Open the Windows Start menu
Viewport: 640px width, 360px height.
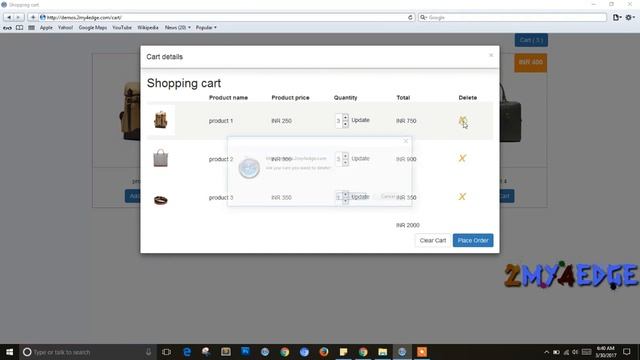[x=9, y=352]
